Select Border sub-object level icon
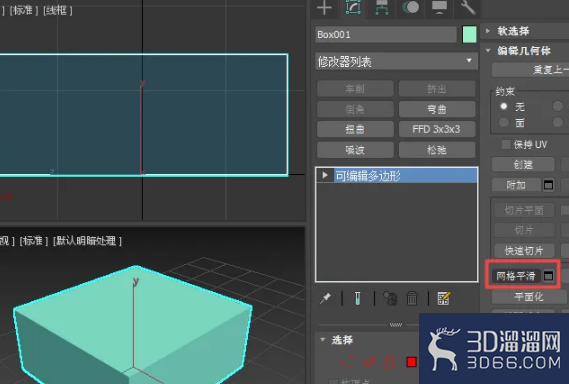 [389, 362]
